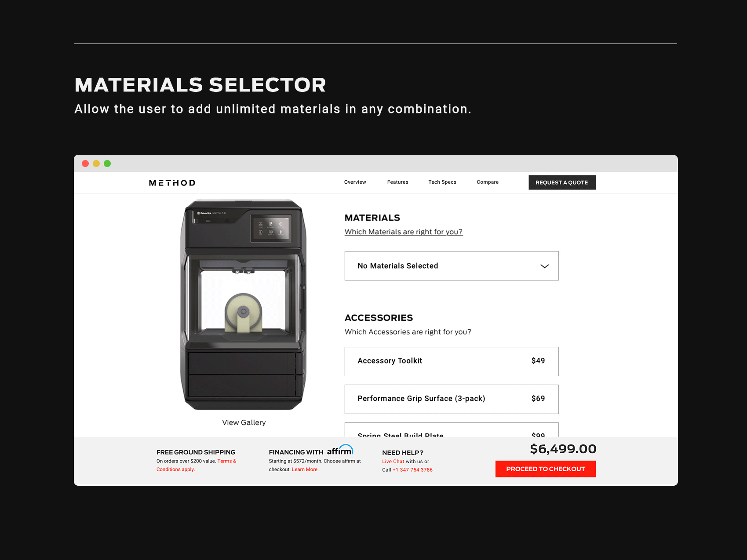Select Performance Grip Surface (3-pack) option
The image size is (747, 560).
pyautogui.click(x=452, y=399)
